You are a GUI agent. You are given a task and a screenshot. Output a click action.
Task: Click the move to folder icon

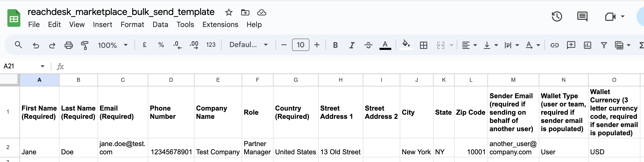(245, 12)
